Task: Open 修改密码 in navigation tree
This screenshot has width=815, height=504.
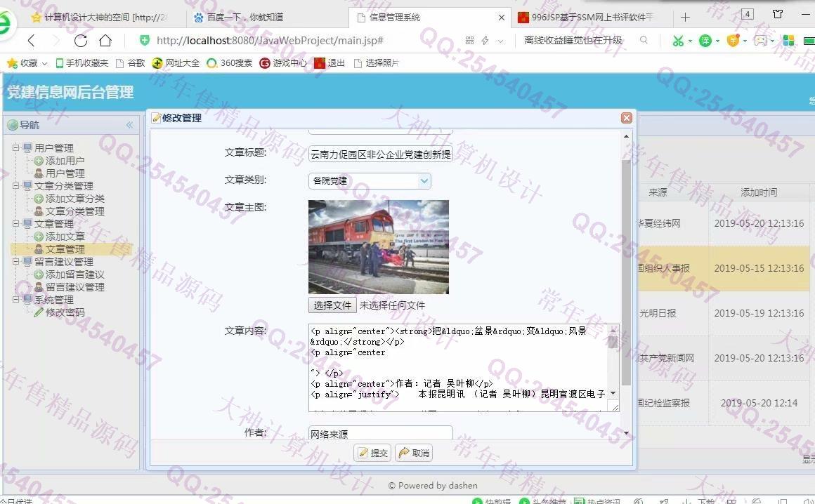Action: click(65, 312)
